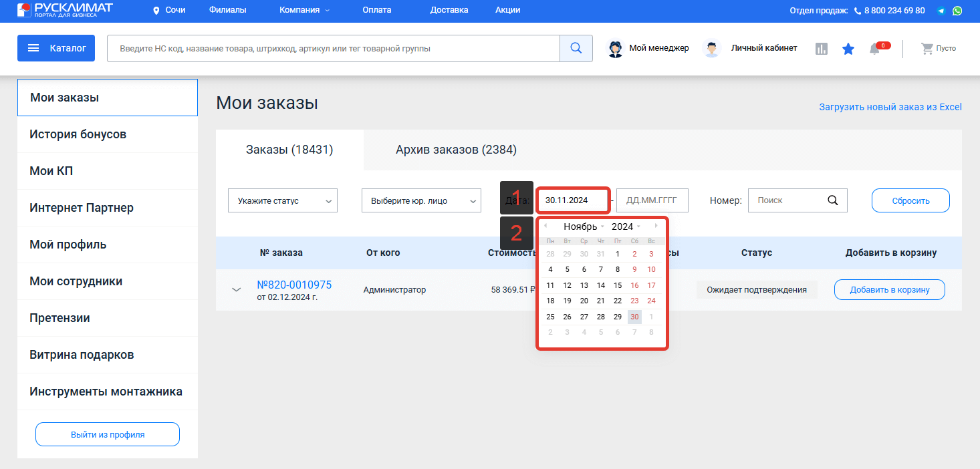The height and width of the screenshot is (469, 980).
Task: Open Мой профиль in sidebar
Action: coord(108,245)
